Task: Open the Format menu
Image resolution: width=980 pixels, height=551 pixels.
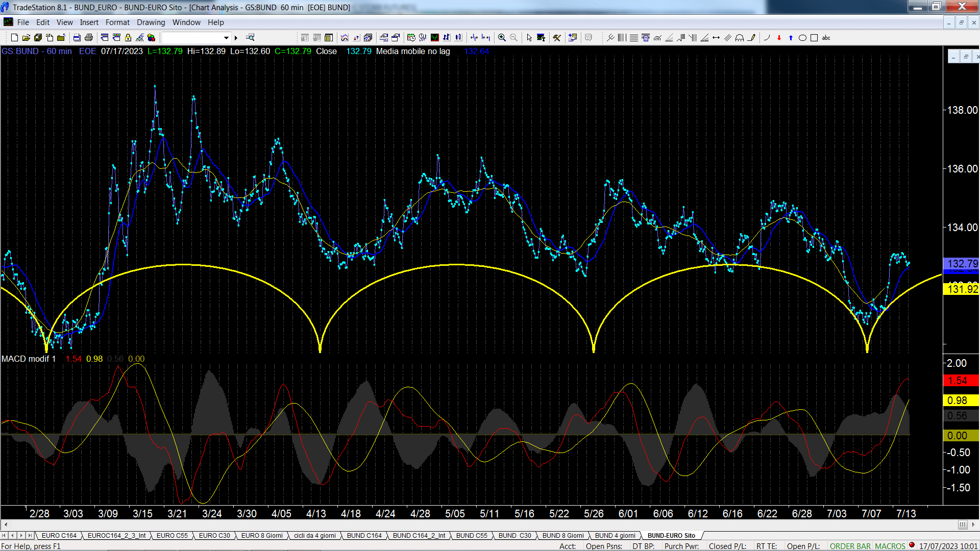Action: [117, 22]
